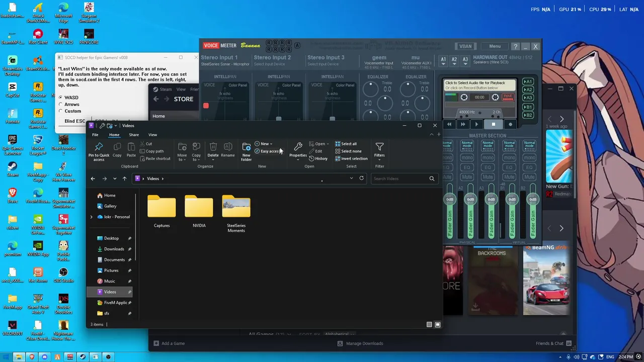The width and height of the screenshot is (644, 362).
Task: Open the Epic Games Launcher desktop icon
Action: [x=13, y=145]
